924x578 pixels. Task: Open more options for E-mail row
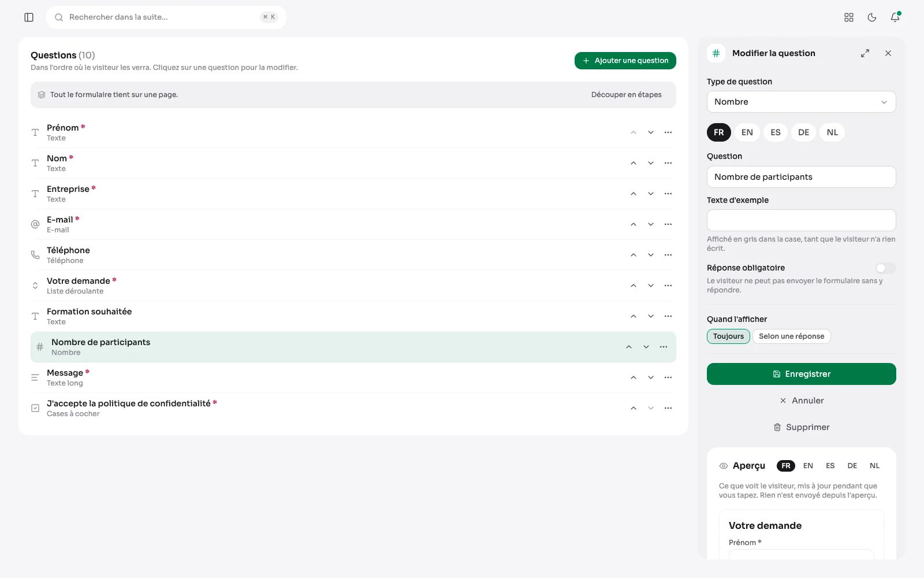coord(668,224)
